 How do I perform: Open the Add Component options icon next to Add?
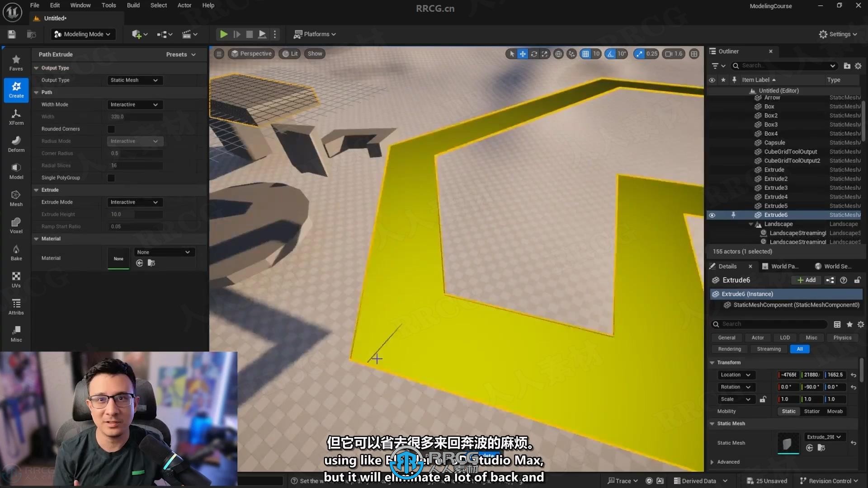point(830,280)
